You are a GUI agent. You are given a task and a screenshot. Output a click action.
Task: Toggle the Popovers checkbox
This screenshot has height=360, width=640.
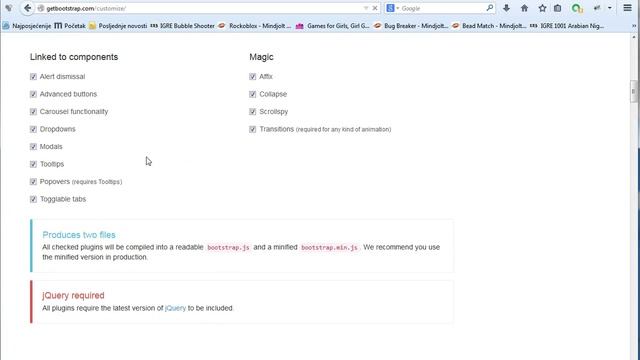click(x=33, y=182)
